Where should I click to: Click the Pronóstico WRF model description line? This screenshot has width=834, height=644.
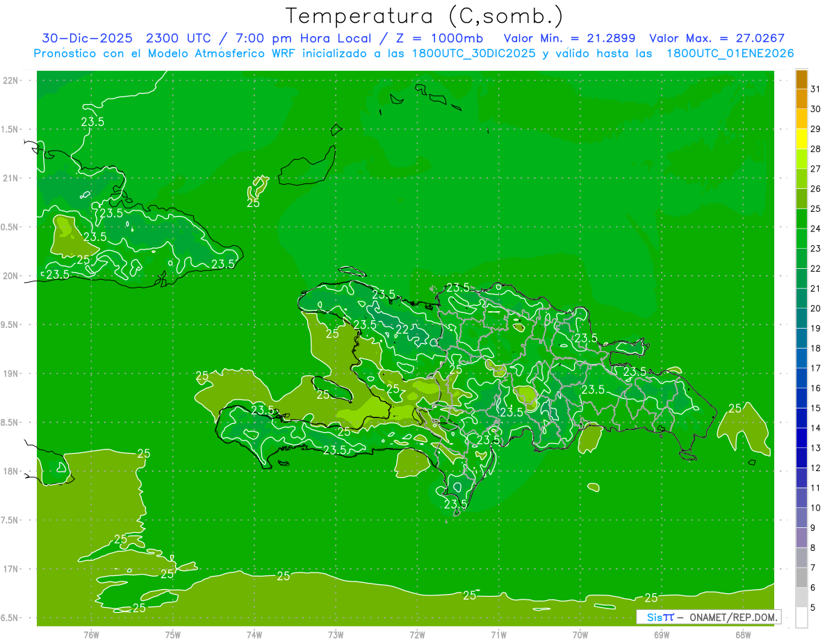414,53
